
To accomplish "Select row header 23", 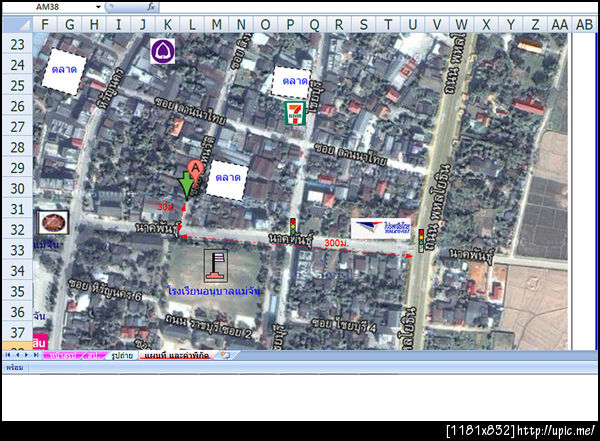I will click(x=18, y=44).
